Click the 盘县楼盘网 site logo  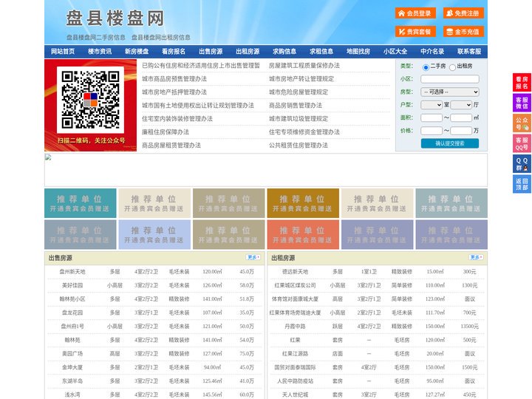[115, 18]
